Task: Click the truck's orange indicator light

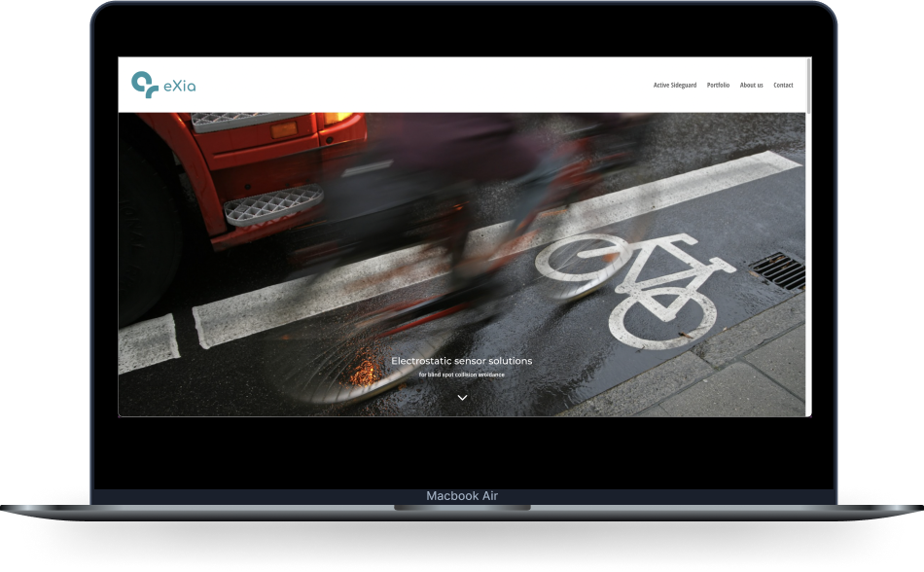Action: 285,128
